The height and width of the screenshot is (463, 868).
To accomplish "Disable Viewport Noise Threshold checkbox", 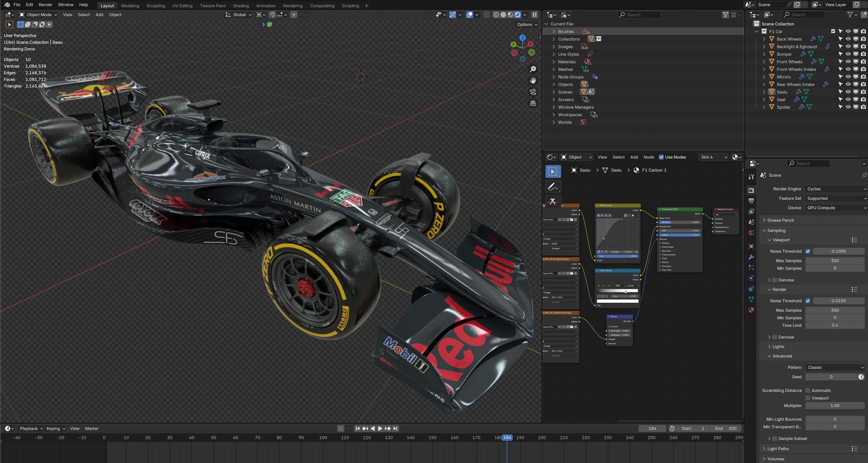I will [x=808, y=251].
